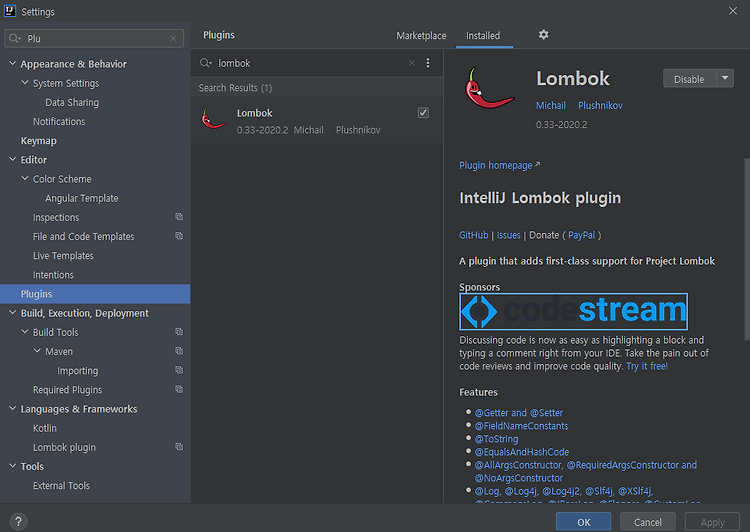Close the Settings dialog window
Viewport: 750px width, 532px height.
733,11
